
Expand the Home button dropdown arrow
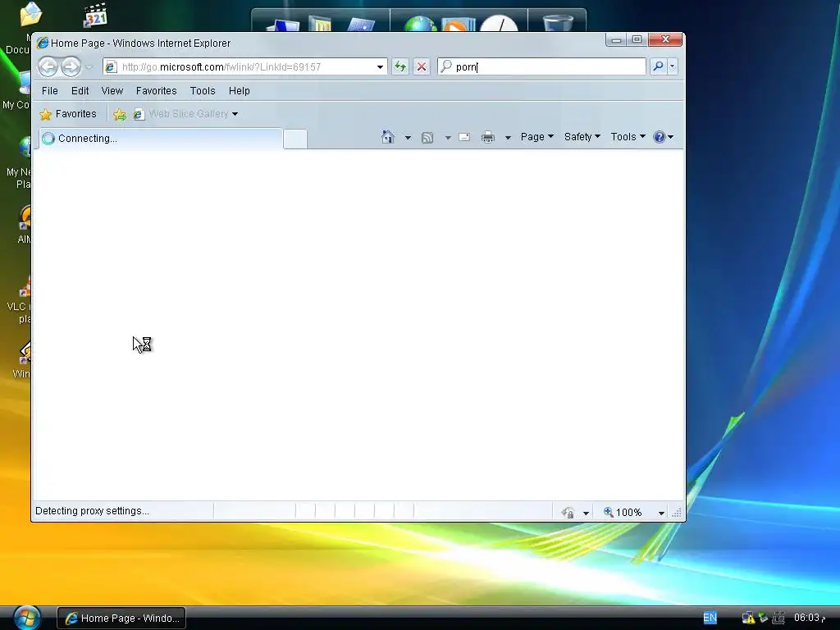click(408, 138)
